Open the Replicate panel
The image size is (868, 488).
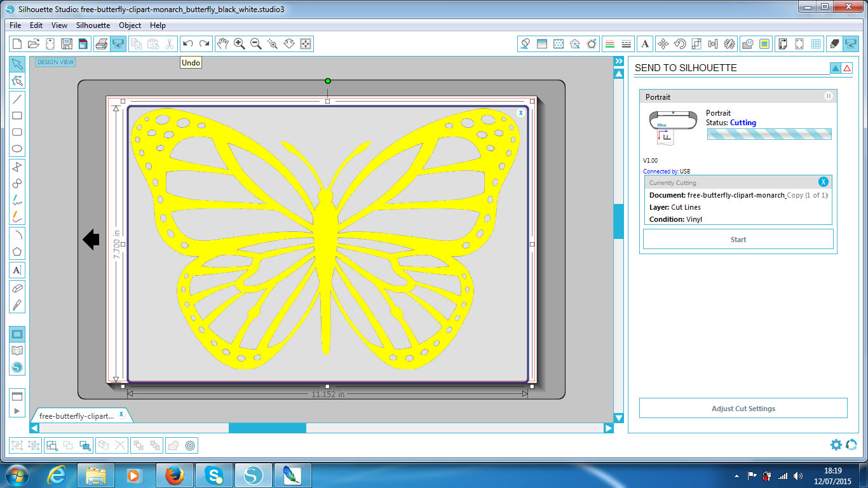(x=729, y=44)
